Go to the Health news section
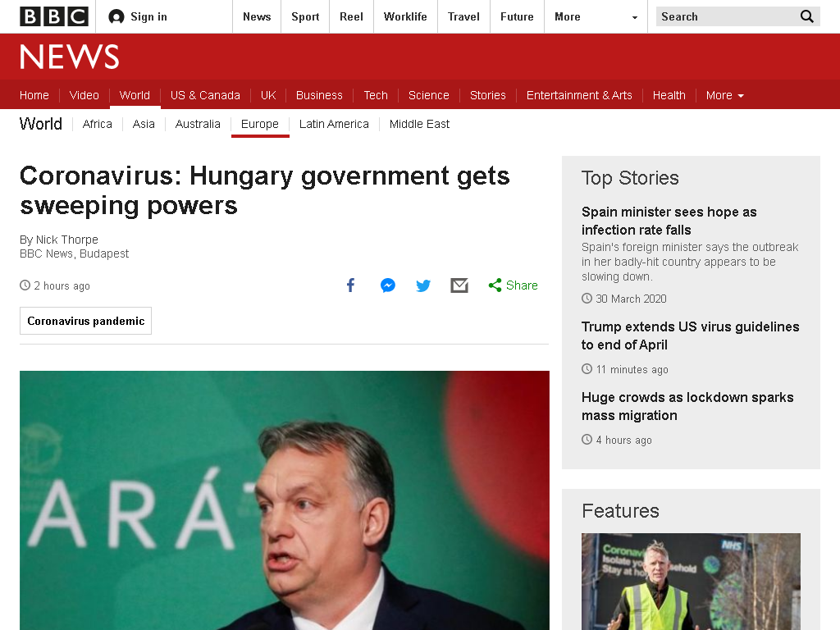840x630 pixels. [669, 95]
